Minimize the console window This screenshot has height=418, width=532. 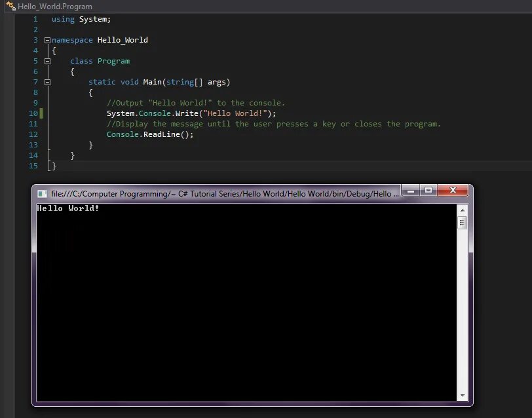(411, 191)
